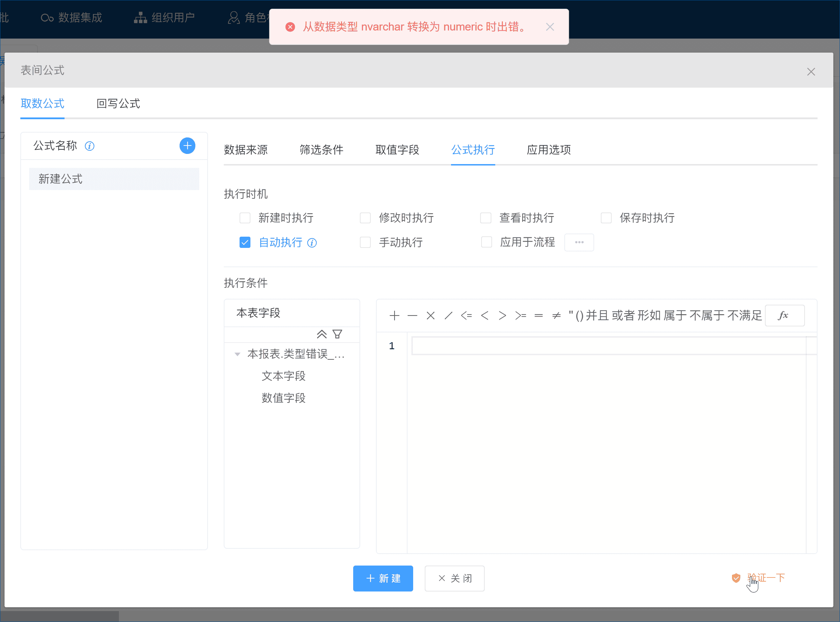Insert the 属于 operator
The width and height of the screenshot is (840, 622).
pos(675,316)
